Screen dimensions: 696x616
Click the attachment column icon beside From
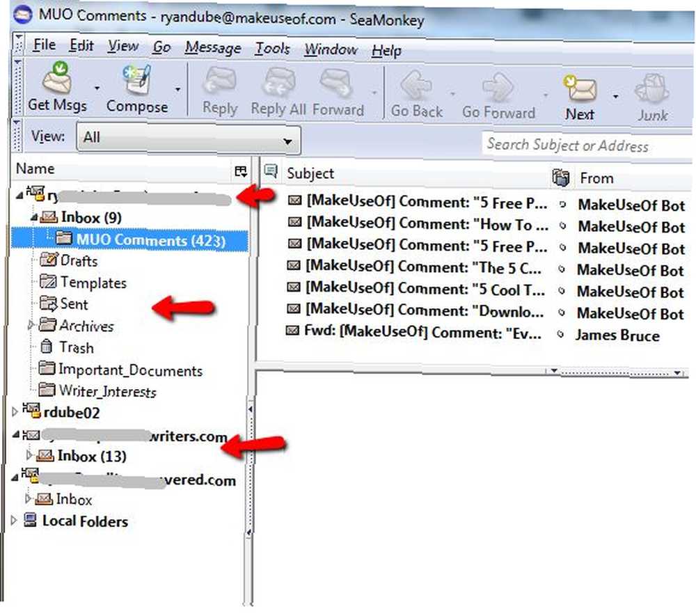click(x=560, y=177)
